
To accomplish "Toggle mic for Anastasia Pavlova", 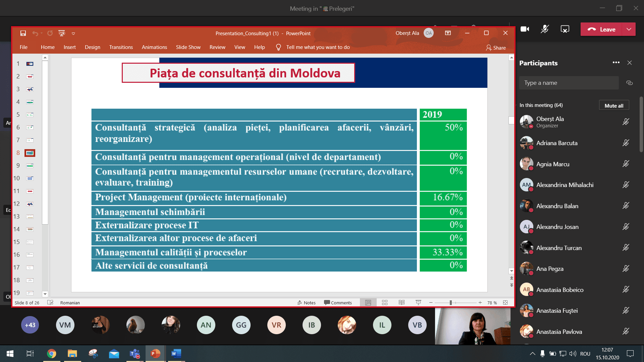I will click(626, 332).
